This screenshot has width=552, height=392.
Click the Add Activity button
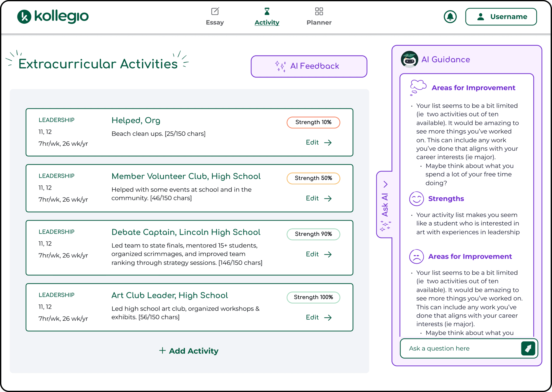point(189,351)
